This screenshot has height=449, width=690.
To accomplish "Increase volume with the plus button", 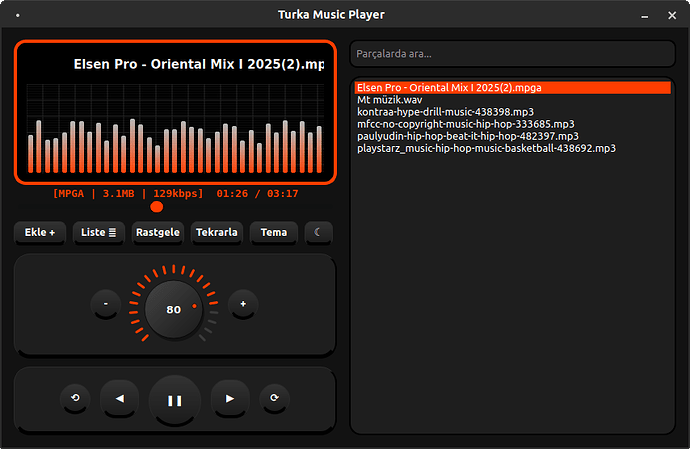I will click(243, 304).
